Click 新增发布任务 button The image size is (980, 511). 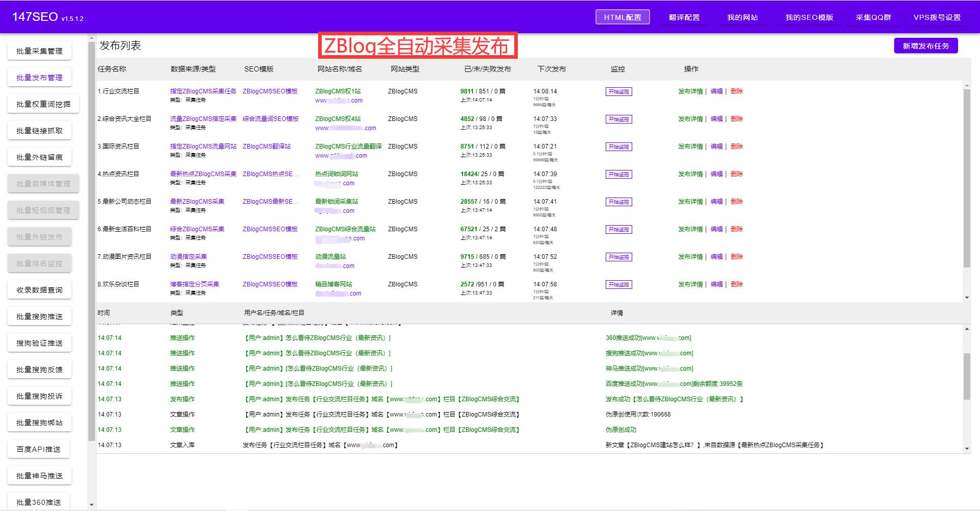[x=926, y=45]
